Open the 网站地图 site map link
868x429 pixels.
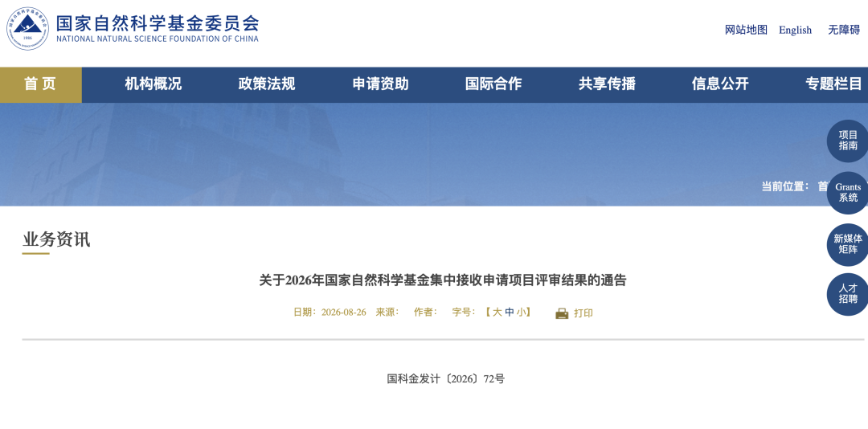tap(746, 30)
